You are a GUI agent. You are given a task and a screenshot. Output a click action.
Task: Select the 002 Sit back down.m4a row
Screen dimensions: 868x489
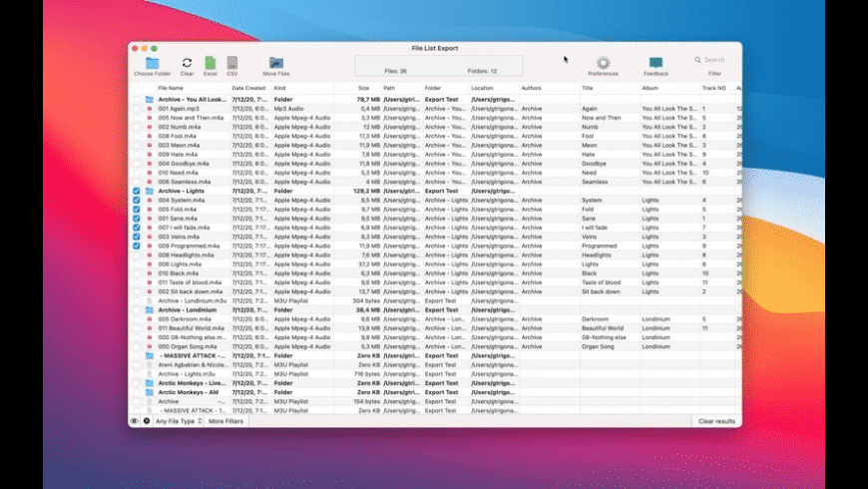[x=435, y=291]
